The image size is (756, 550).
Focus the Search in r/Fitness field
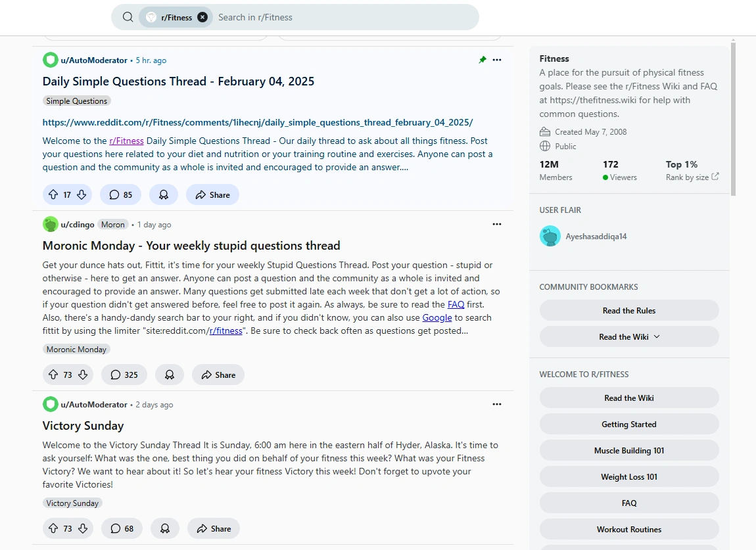(344, 17)
